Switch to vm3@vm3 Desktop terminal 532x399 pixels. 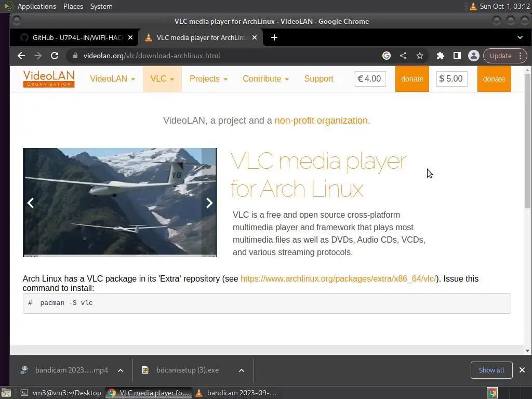pyautogui.click(x=61, y=393)
